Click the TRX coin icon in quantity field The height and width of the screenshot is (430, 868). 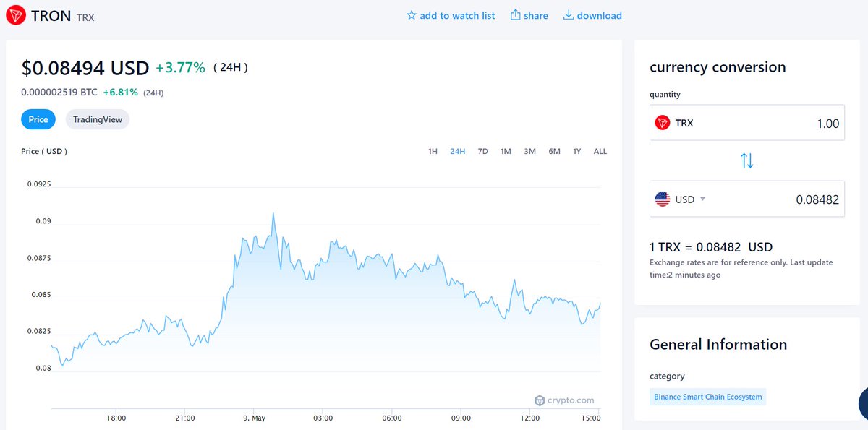[x=663, y=123]
